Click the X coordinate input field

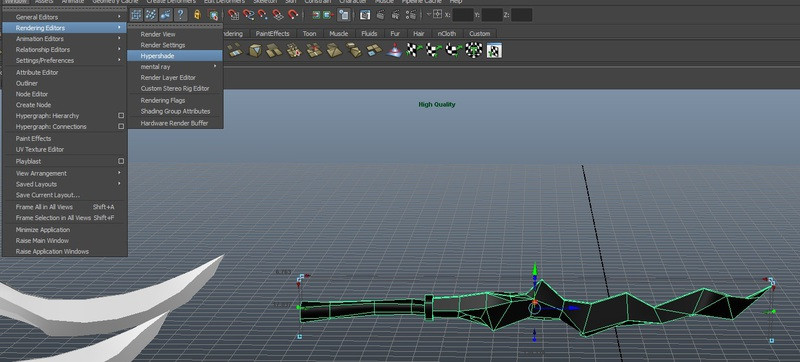tap(463, 15)
